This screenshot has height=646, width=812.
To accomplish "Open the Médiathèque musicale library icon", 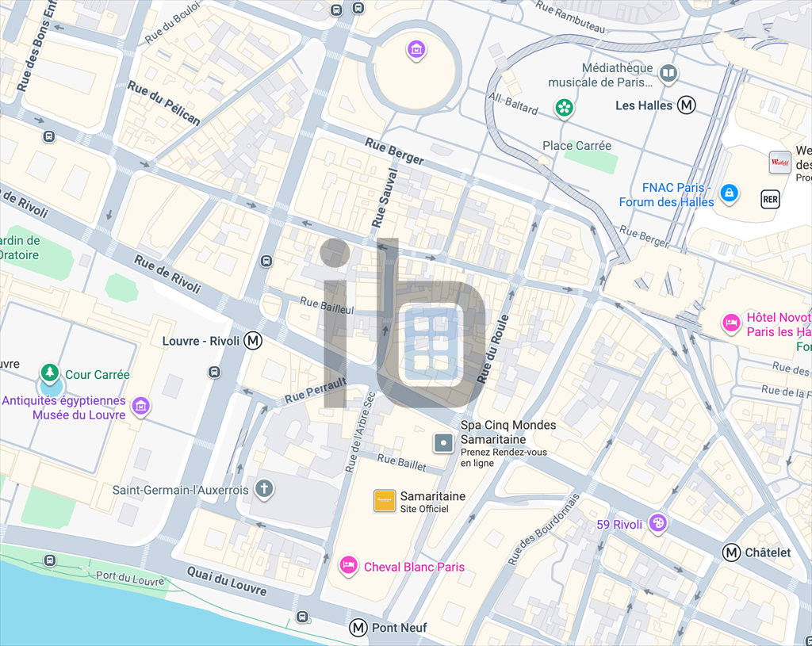I will tap(668, 74).
